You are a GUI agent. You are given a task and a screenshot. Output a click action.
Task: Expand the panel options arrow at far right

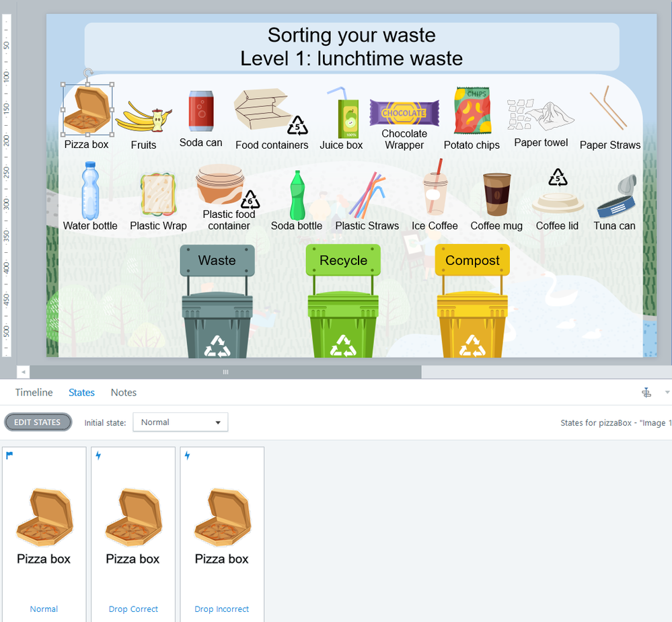coord(667,393)
